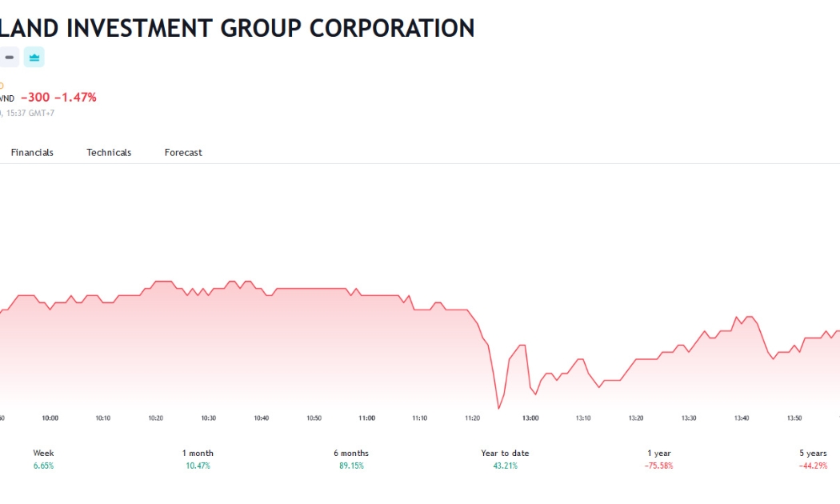The height and width of the screenshot is (504, 840).
Task: Click the -75.58% one-year value
Action: [x=659, y=466]
